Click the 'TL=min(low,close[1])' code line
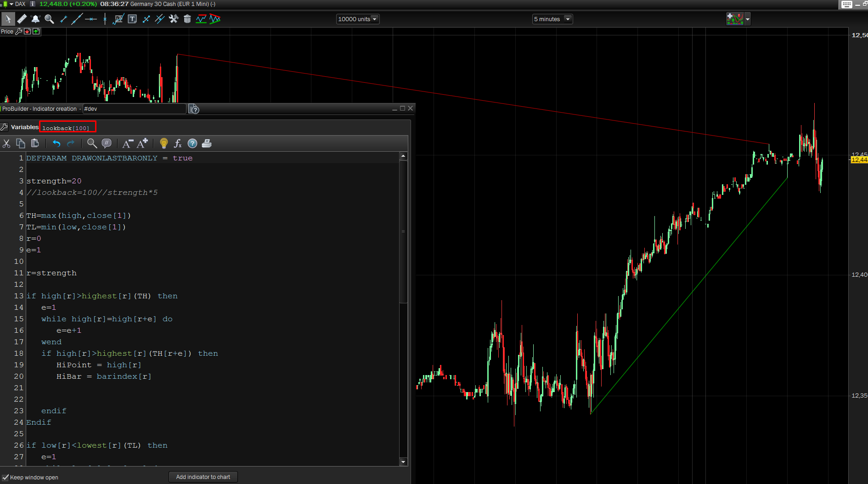 (76, 227)
